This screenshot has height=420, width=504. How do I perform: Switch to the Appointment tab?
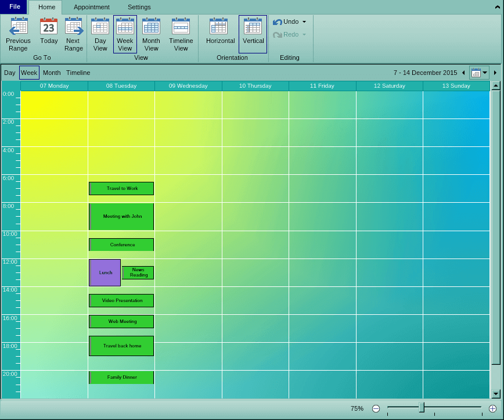click(x=91, y=7)
